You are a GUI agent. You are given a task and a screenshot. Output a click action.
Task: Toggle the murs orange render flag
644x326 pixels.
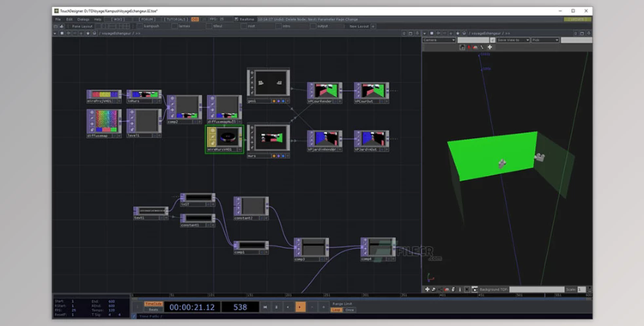coord(274,156)
